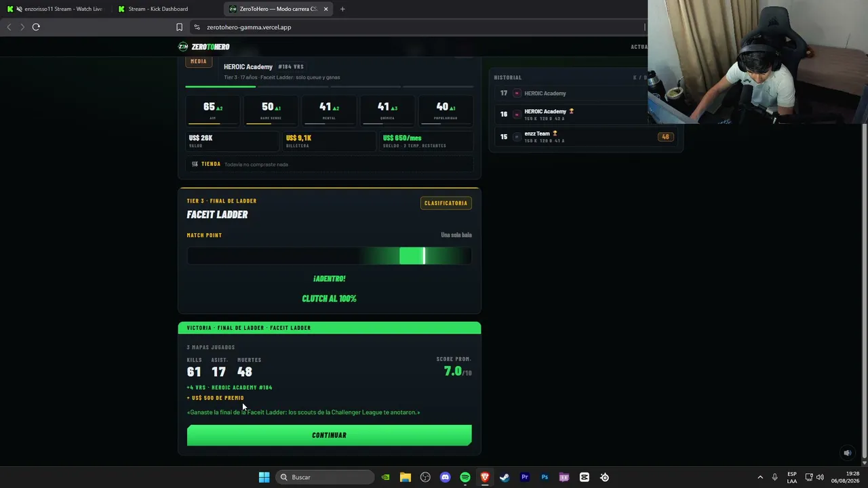Click the 7.0 average score value
This screenshot has height=488, width=868.
click(x=452, y=371)
